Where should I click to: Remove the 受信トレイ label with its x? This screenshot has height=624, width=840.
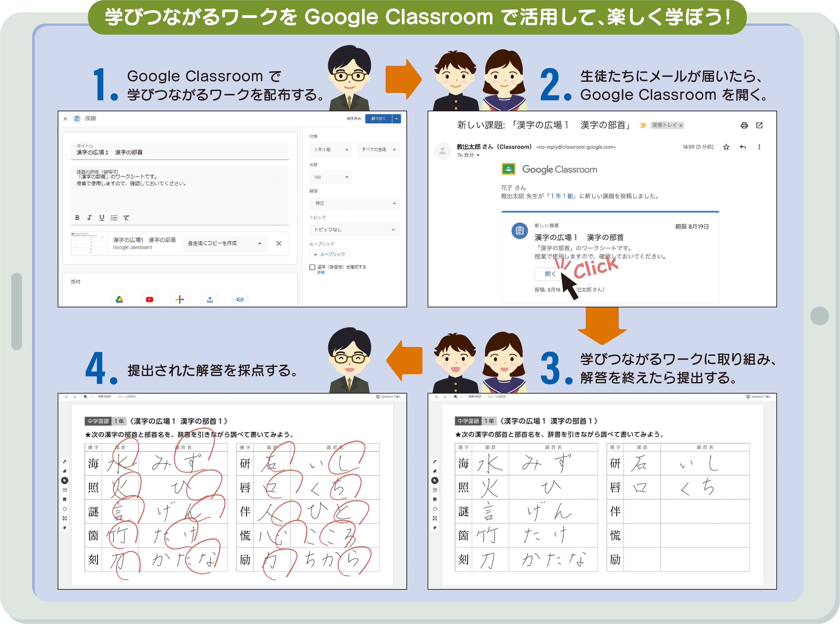point(681,126)
